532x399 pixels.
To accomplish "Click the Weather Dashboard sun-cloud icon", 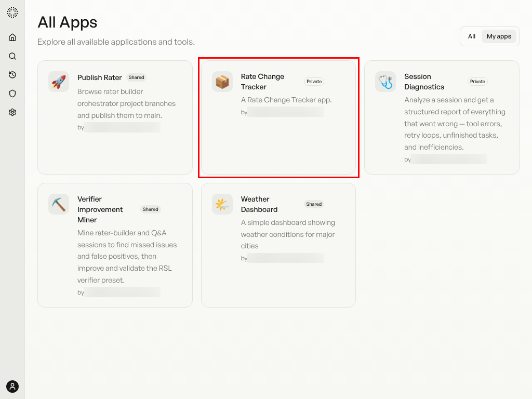I will pyautogui.click(x=222, y=204).
